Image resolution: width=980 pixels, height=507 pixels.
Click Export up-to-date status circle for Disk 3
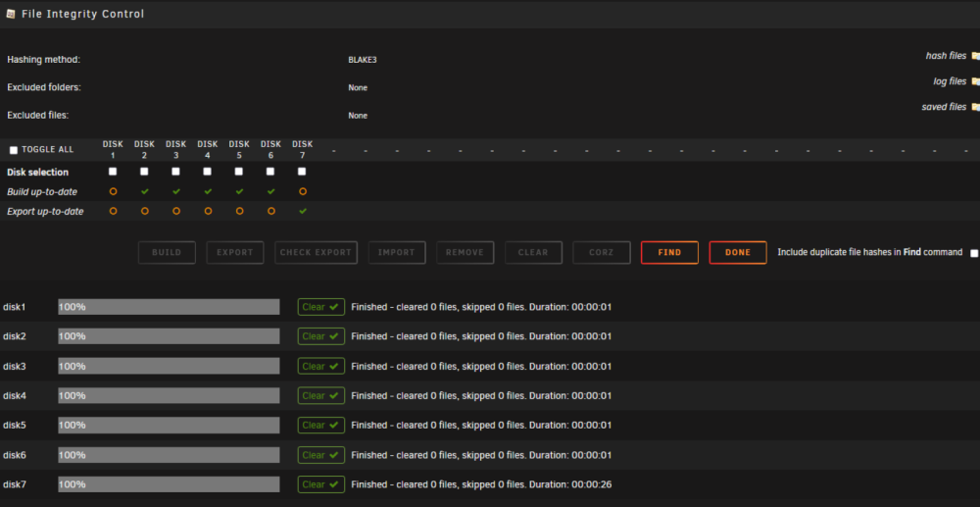[x=176, y=211]
